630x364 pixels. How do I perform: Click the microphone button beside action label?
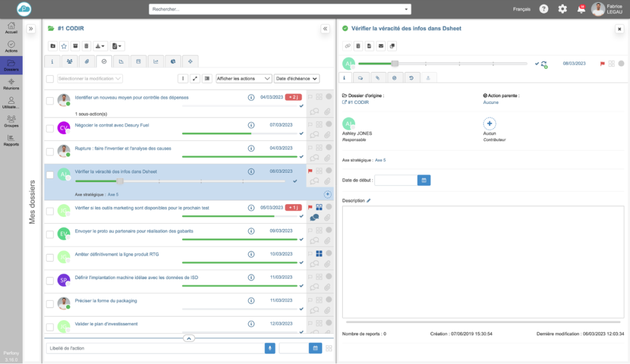[x=269, y=348]
